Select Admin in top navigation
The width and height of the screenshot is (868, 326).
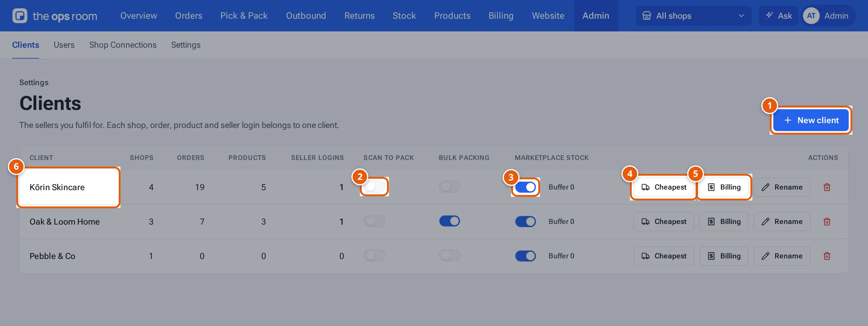pyautogui.click(x=596, y=15)
